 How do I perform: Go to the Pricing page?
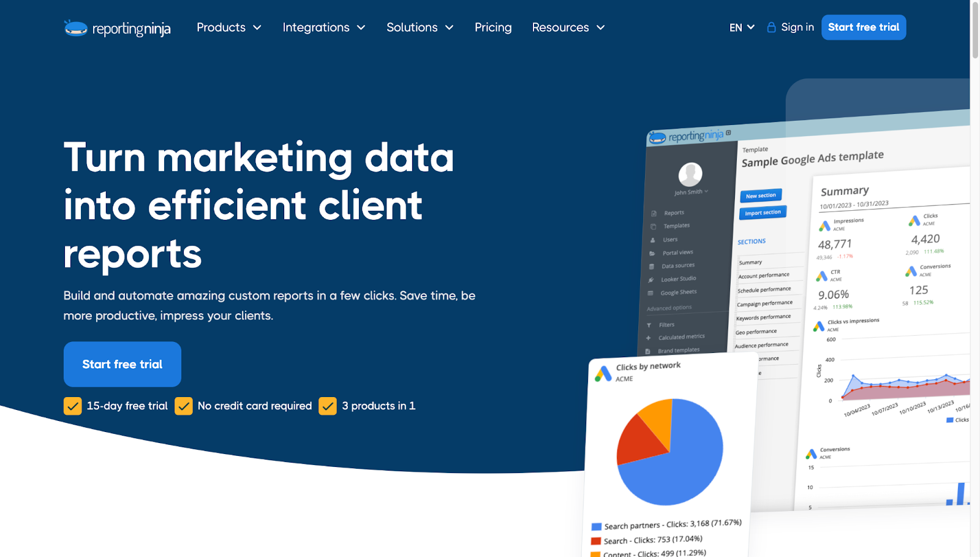click(493, 28)
